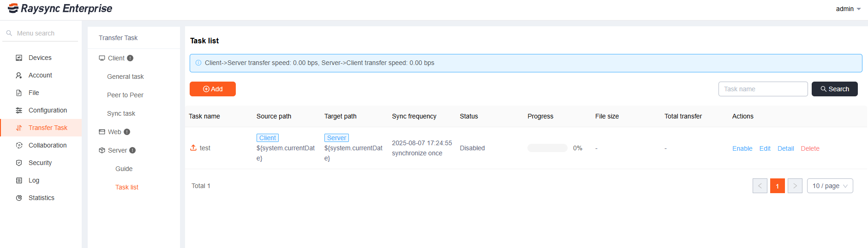868x248 pixels.
Task: Focus the Task name search field
Action: [763, 89]
